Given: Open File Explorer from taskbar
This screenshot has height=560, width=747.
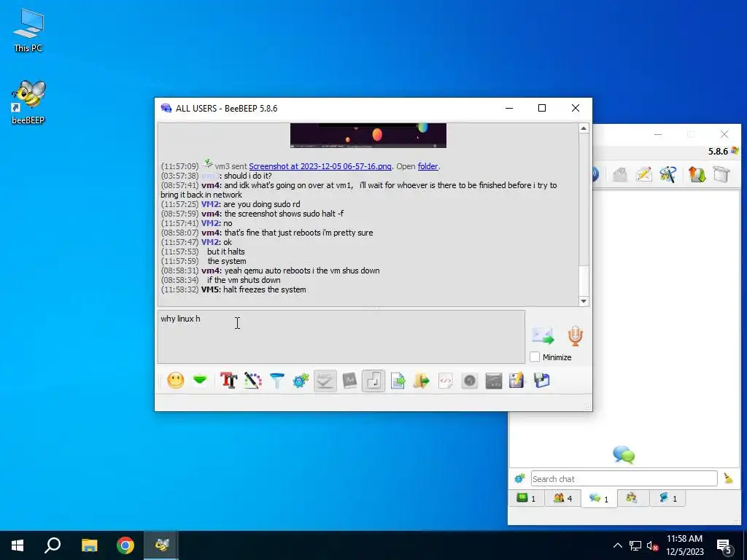Looking at the screenshot, I should click(89, 545).
